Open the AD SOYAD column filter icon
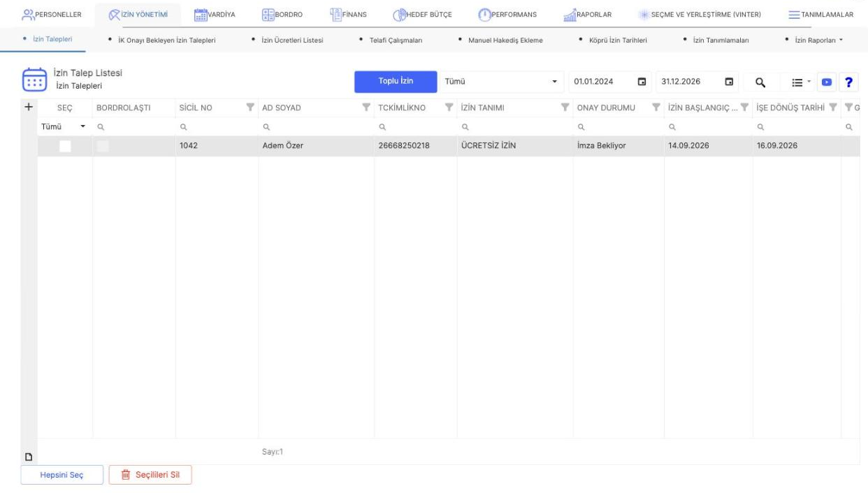Image resolution: width=868 pixels, height=493 pixels. (x=366, y=108)
